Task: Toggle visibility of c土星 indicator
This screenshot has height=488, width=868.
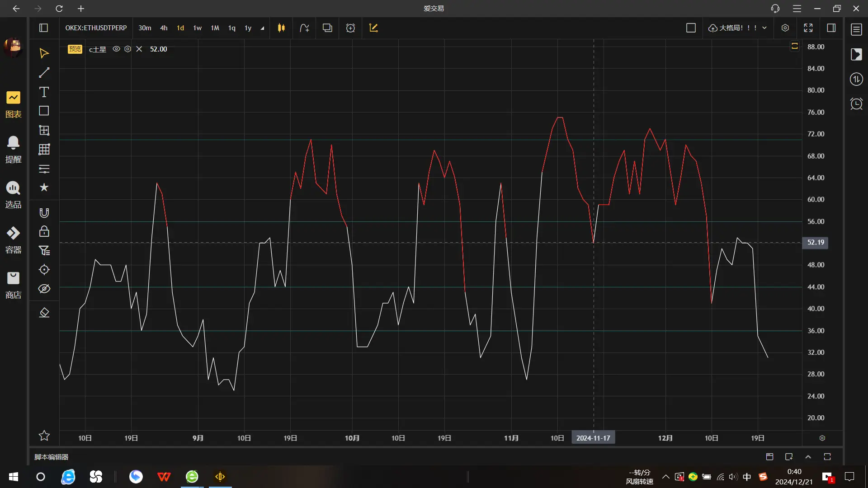Action: 116,49
